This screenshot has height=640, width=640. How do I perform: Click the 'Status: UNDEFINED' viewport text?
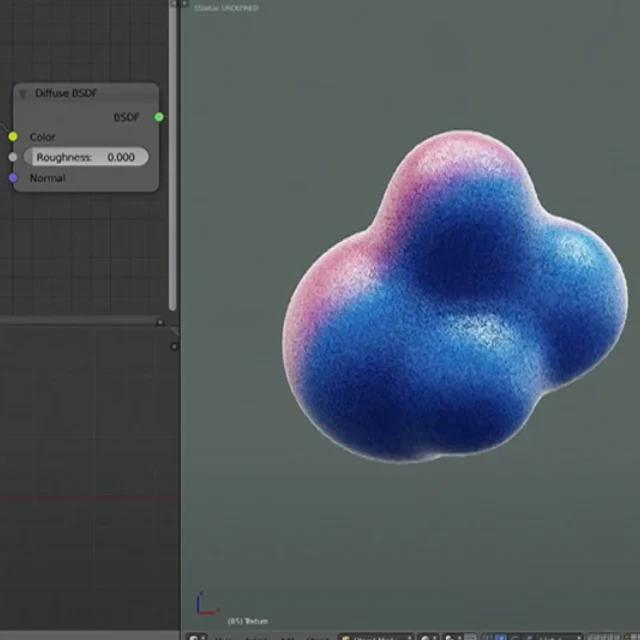click(x=226, y=8)
